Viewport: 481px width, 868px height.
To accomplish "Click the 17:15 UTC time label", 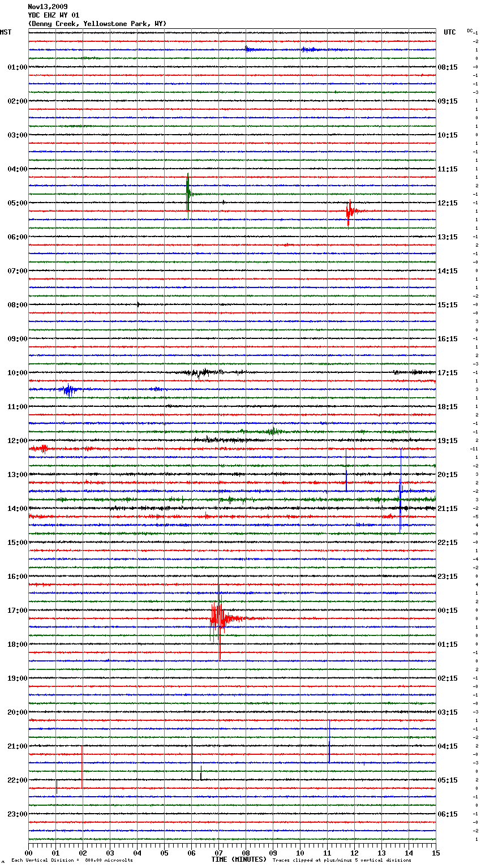I will [448, 373].
